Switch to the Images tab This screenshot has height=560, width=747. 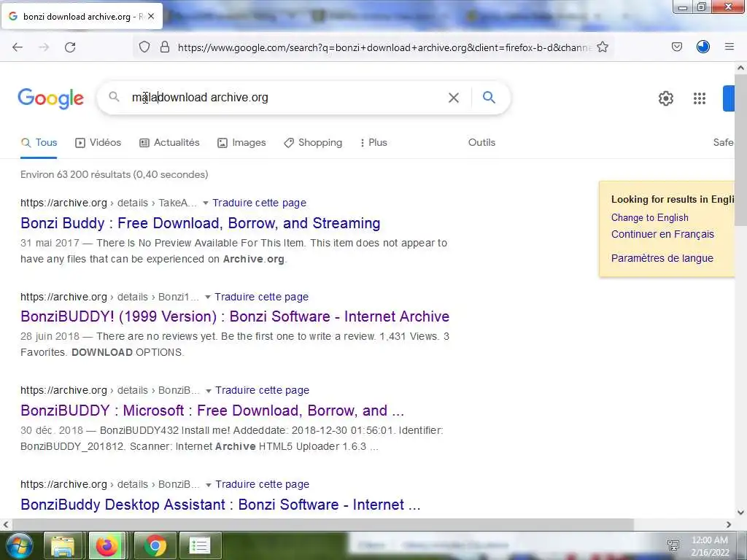(241, 142)
